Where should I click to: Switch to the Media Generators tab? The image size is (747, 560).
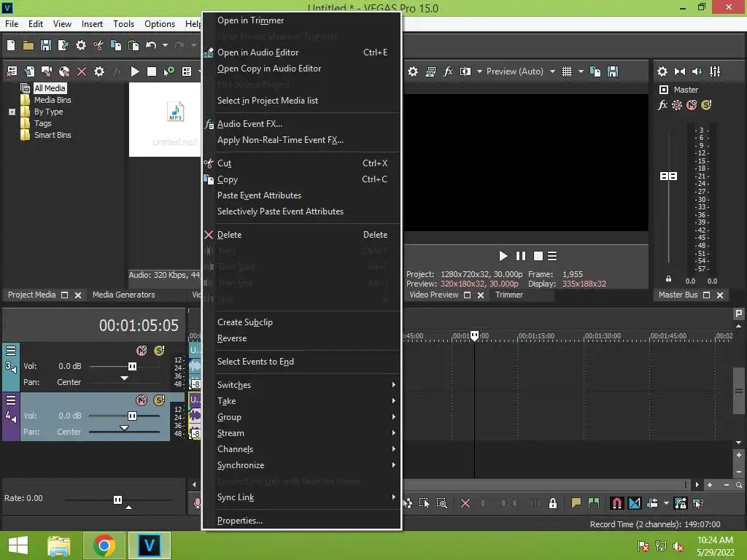(124, 295)
